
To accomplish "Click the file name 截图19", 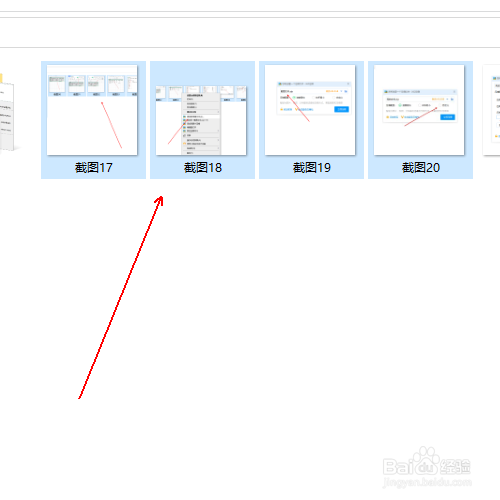I will pos(312,167).
